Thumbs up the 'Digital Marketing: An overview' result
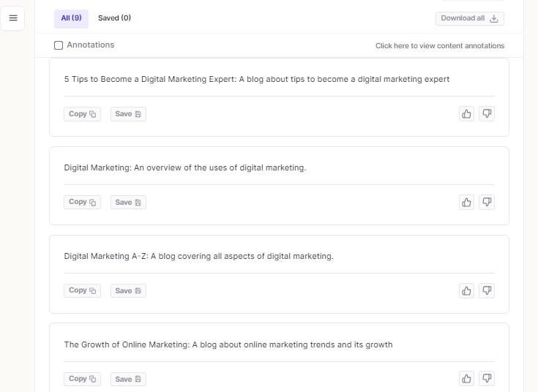The height and width of the screenshot is (392, 538). 466,203
